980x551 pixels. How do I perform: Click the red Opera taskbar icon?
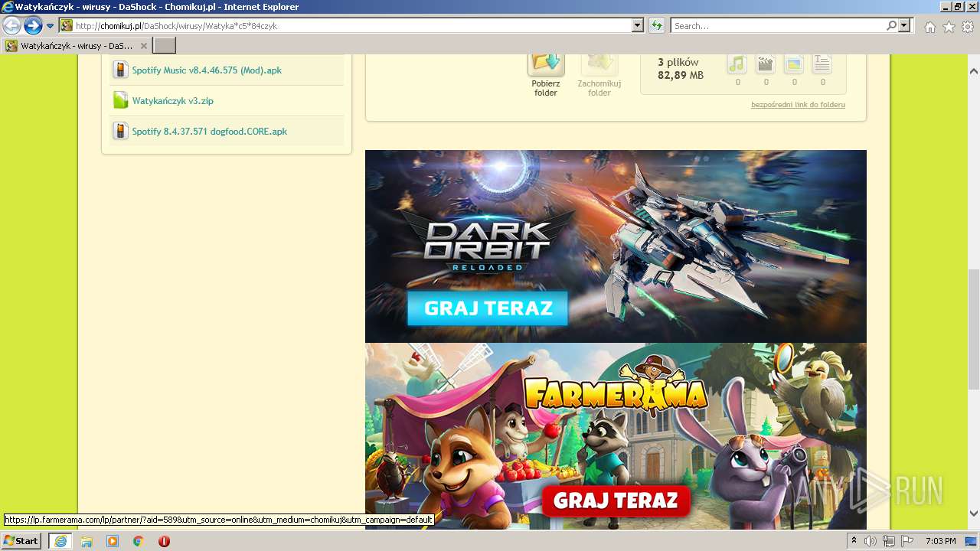[164, 541]
